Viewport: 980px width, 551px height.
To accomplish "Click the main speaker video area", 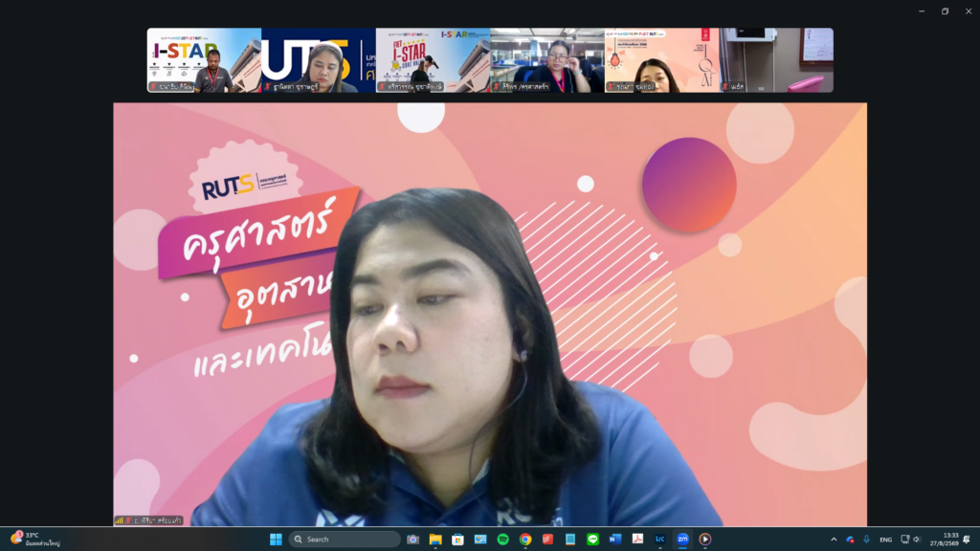I will point(490,314).
